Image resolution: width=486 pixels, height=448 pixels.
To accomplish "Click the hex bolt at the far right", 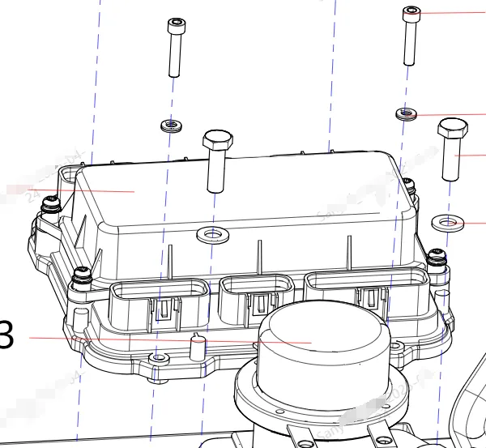I will click(452, 149).
